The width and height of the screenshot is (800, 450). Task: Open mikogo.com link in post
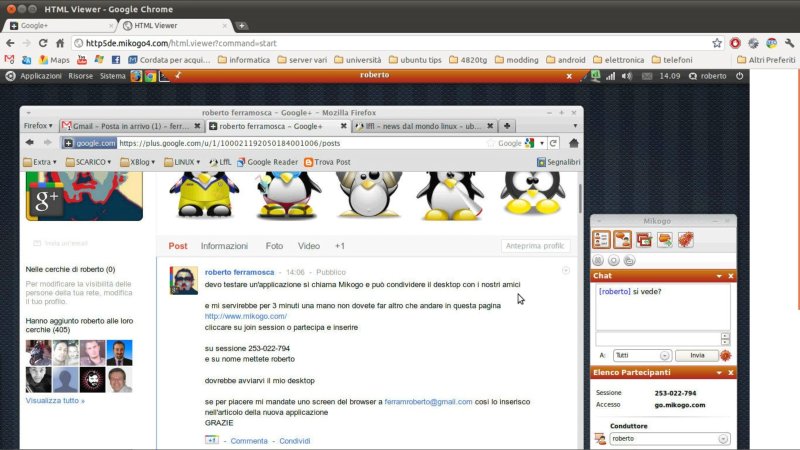point(245,316)
